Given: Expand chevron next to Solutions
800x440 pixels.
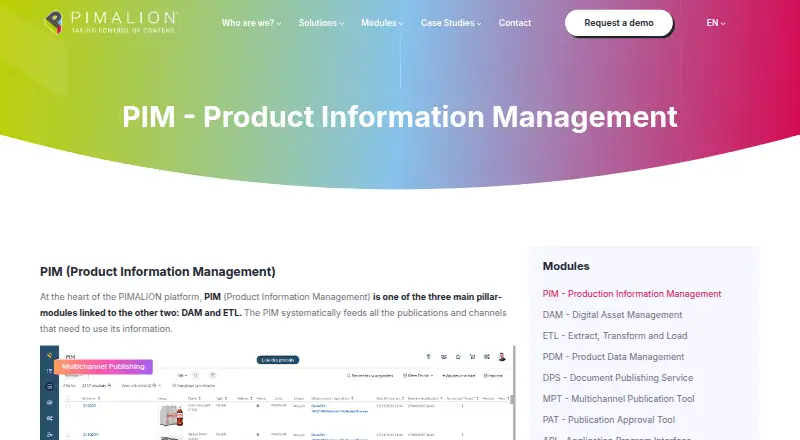Looking at the screenshot, I should 342,23.
